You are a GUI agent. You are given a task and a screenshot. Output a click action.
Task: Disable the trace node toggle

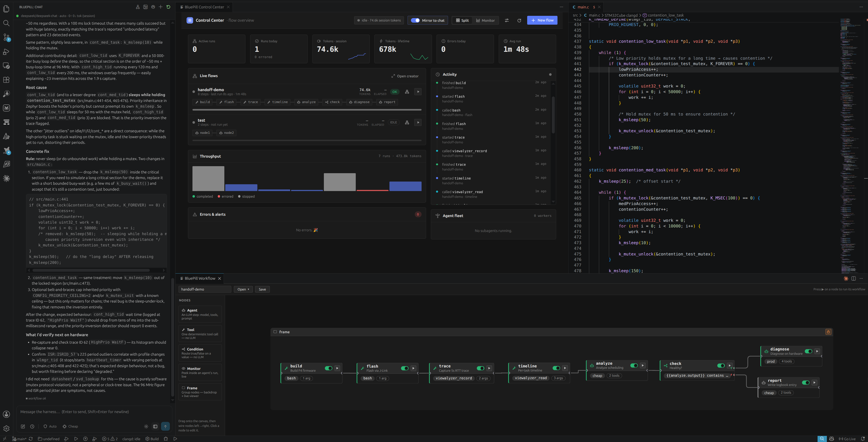pyautogui.click(x=481, y=368)
